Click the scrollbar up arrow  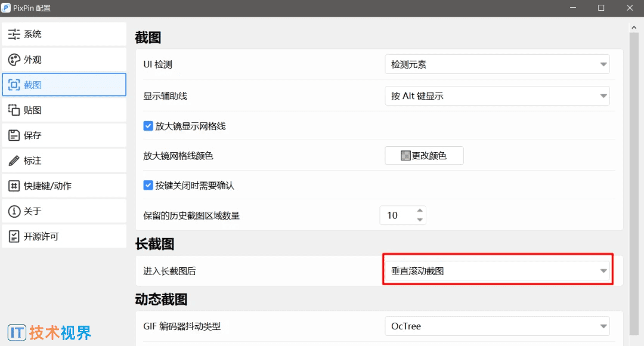[634, 27]
